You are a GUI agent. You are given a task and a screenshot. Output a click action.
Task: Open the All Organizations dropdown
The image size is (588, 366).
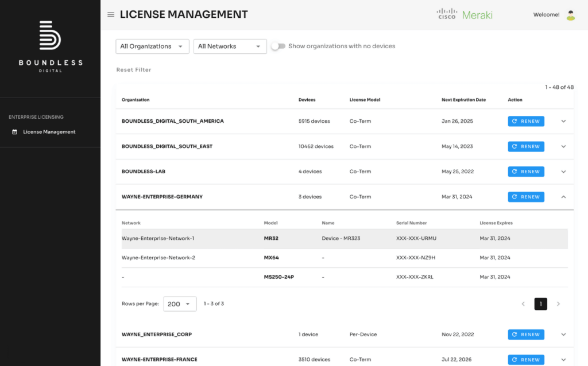tap(152, 46)
